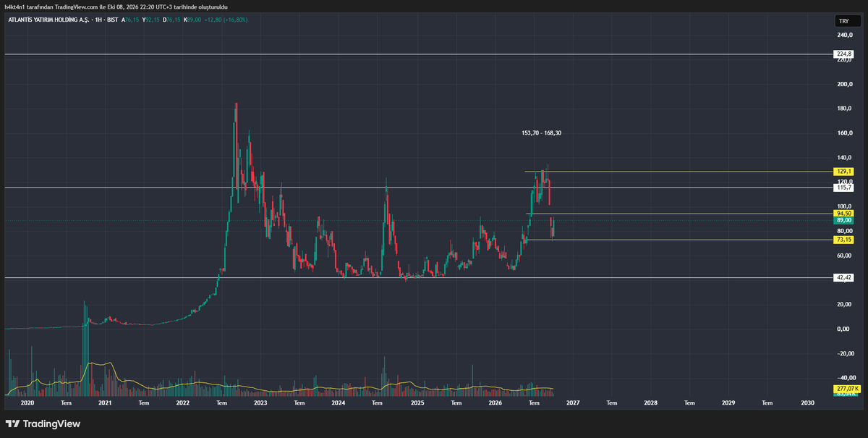Click the 20,00 price axis value
This screenshot has width=868, height=438.
[x=843, y=305]
